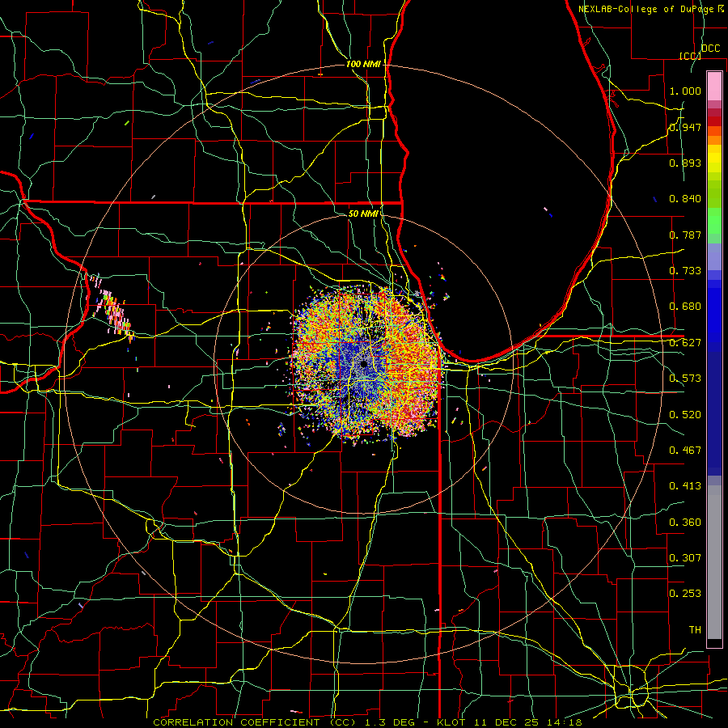728x728 pixels.
Task: Click the black radar site dot at center
Action: [363, 365]
